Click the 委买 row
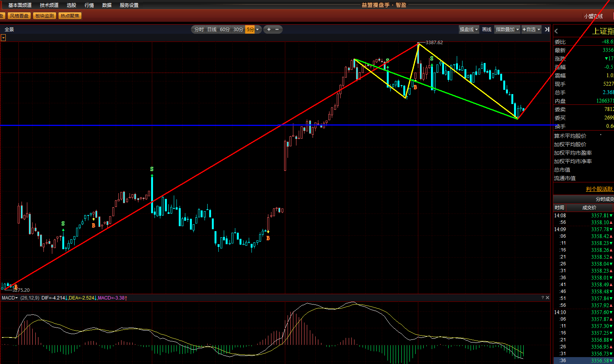The image size is (614, 364). pyautogui.click(x=584, y=118)
